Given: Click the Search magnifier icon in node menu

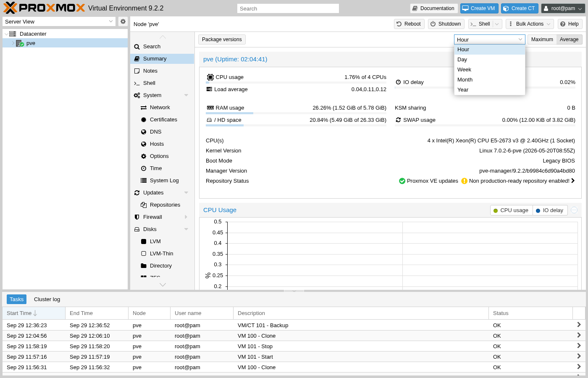Looking at the screenshot, I should pyautogui.click(x=137, y=47).
